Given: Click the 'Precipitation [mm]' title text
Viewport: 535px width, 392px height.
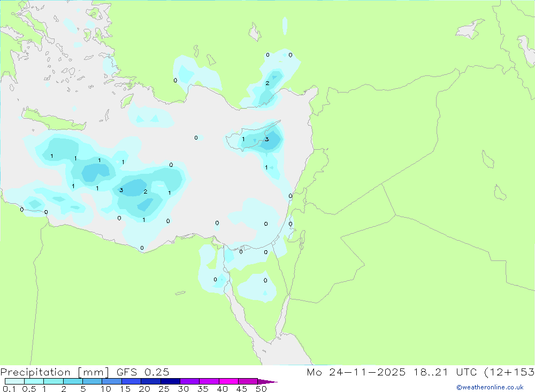Looking at the screenshot, I should [55, 372].
